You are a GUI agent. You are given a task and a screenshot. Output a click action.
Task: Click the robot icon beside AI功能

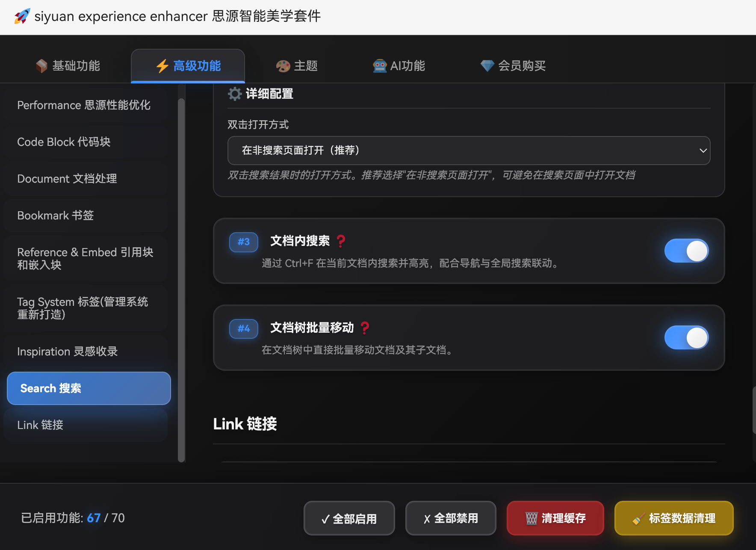click(380, 66)
